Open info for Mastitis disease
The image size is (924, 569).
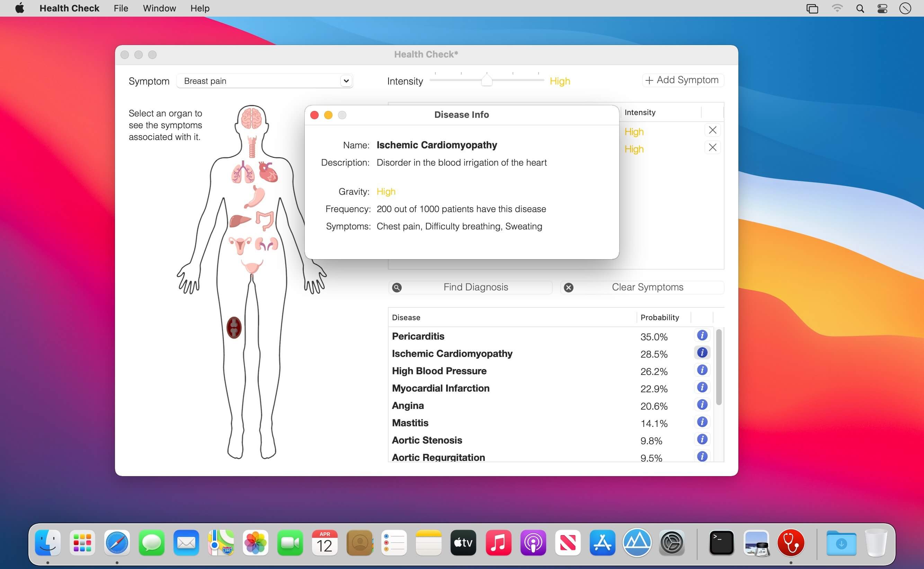(x=702, y=422)
